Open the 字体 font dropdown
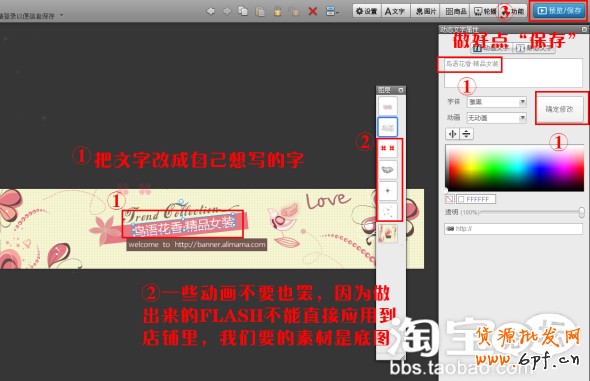Viewport: 590px width, 381px height. coord(496,102)
